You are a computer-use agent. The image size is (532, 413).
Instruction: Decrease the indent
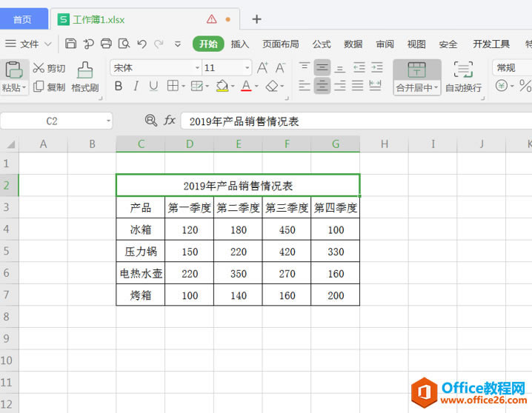(359, 67)
